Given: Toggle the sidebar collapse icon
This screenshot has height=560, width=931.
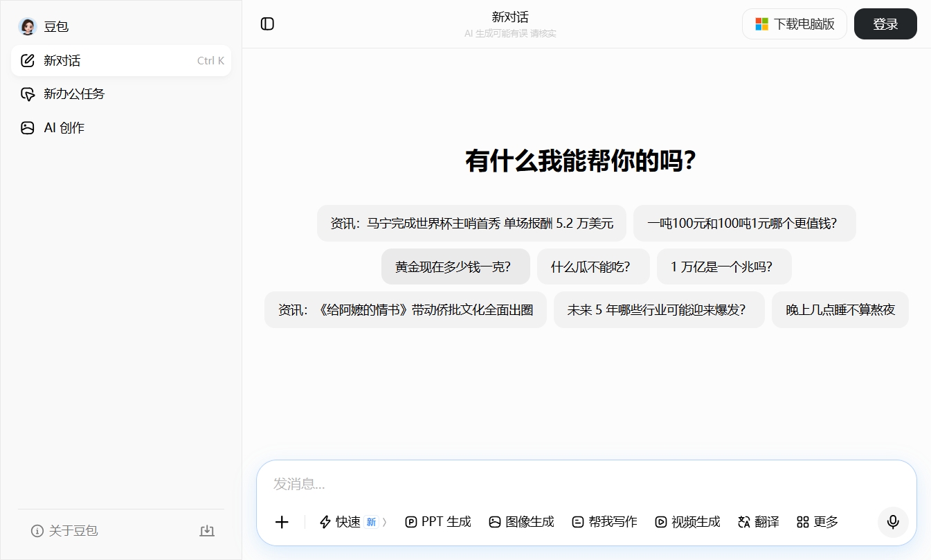Looking at the screenshot, I should (x=267, y=24).
